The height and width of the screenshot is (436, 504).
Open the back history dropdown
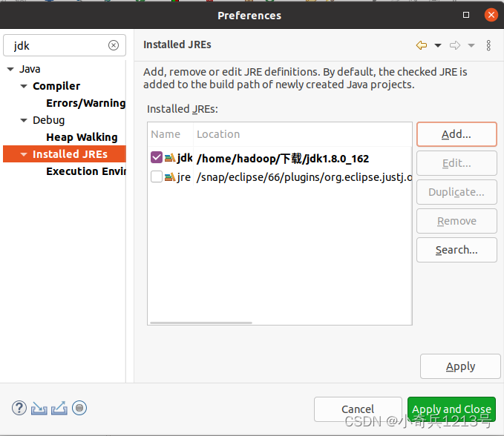coord(438,45)
